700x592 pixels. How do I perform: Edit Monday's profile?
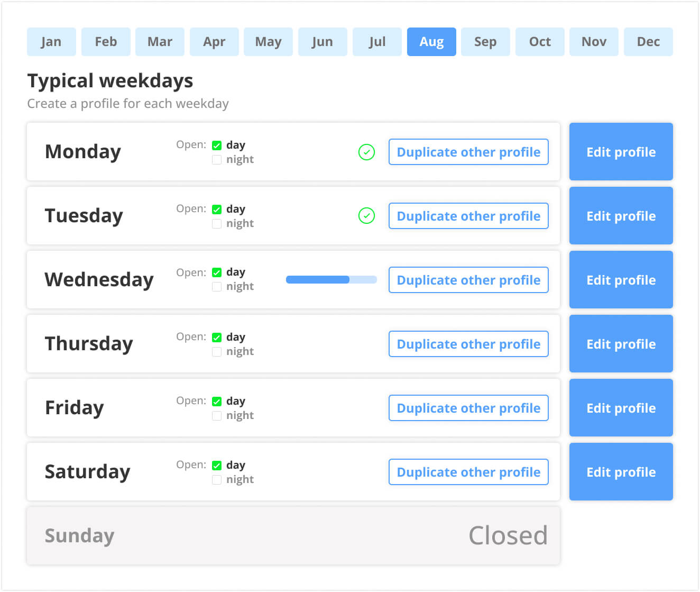pos(621,151)
